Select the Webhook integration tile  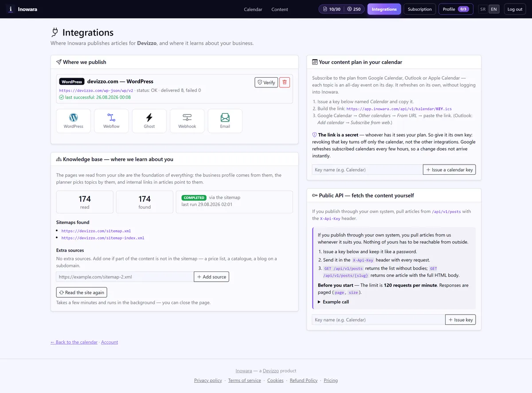coord(187,121)
